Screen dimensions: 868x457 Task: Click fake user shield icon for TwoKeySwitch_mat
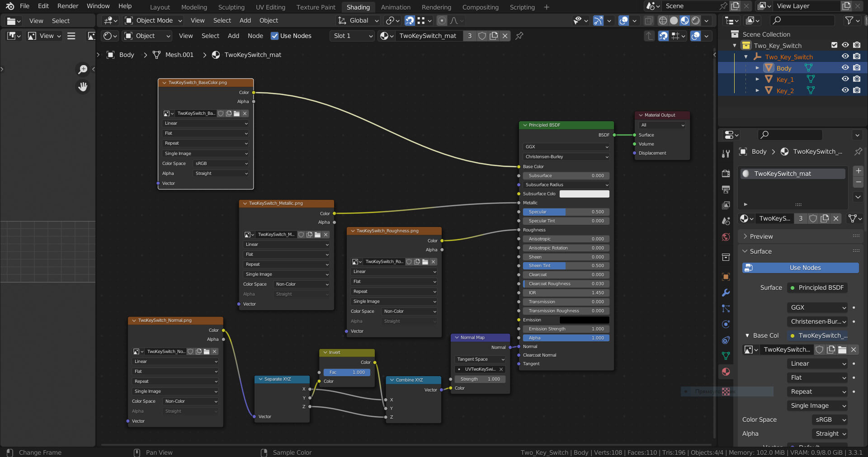(x=482, y=36)
